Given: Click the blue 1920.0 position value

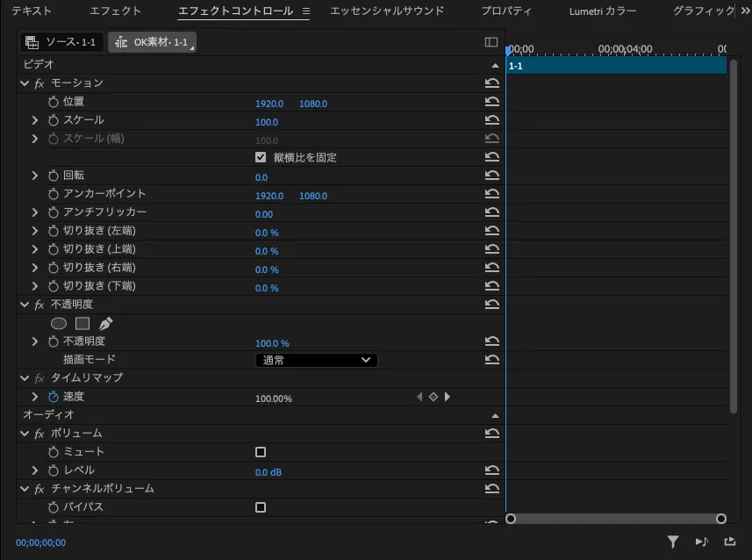Looking at the screenshot, I should pyautogui.click(x=269, y=103).
